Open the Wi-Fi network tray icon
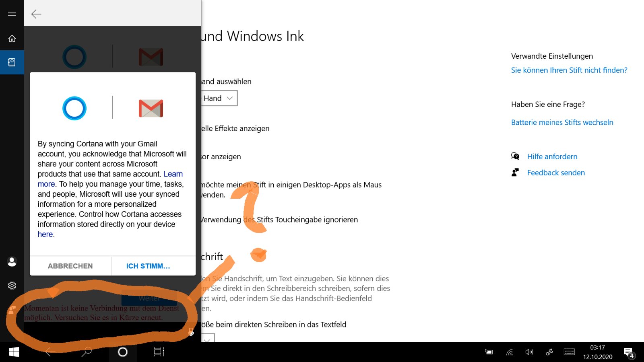Viewport: 644px width, 362px height. (510, 352)
